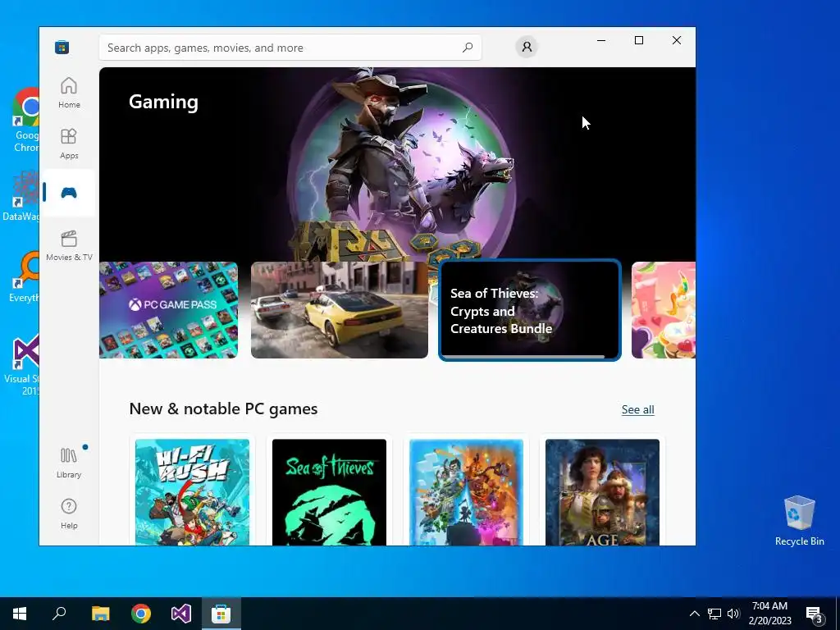The width and height of the screenshot is (840, 630).
Task: Click the taskbar clock showing 7:04 AM
Action: coord(769,614)
